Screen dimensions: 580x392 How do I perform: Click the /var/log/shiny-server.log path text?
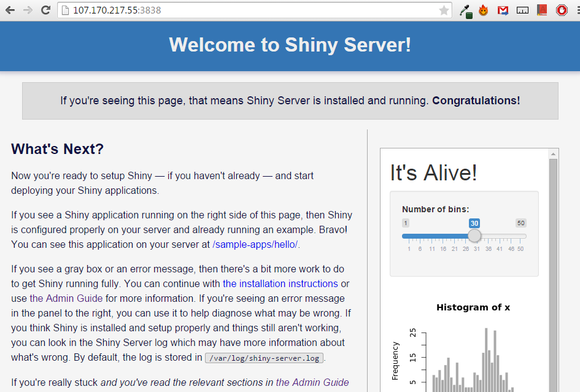pos(264,358)
